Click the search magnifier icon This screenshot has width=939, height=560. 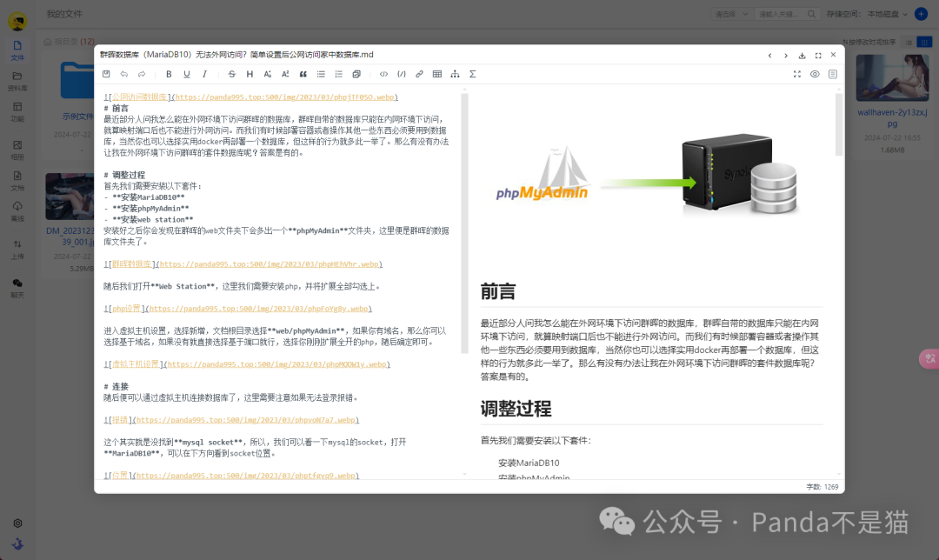pyautogui.click(x=811, y=14)
